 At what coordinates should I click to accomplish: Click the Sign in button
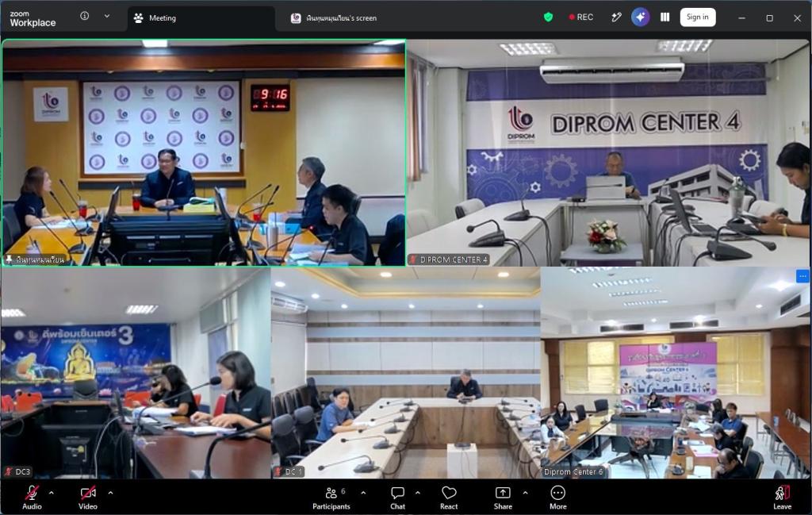pyautogui.click(x=698, y=17)
